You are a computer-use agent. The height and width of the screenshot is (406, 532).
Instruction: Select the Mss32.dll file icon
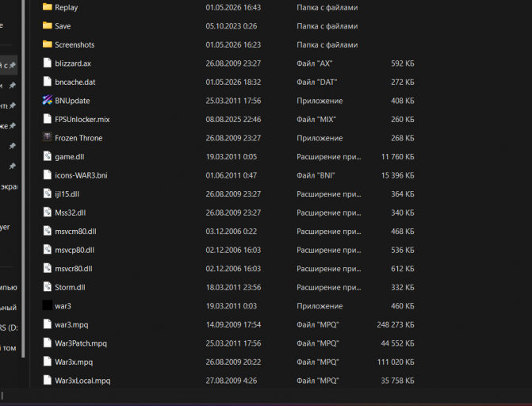click(x=48, y=213)
